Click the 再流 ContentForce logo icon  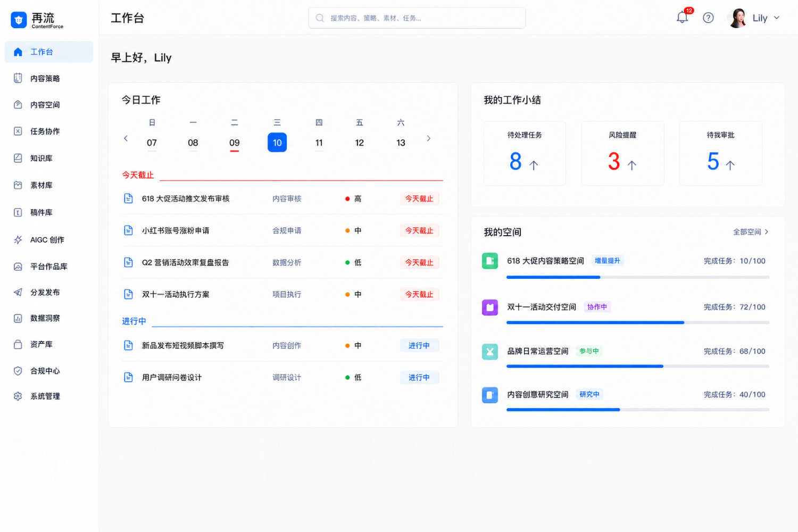pyautogui.click(x=19, y=20)
